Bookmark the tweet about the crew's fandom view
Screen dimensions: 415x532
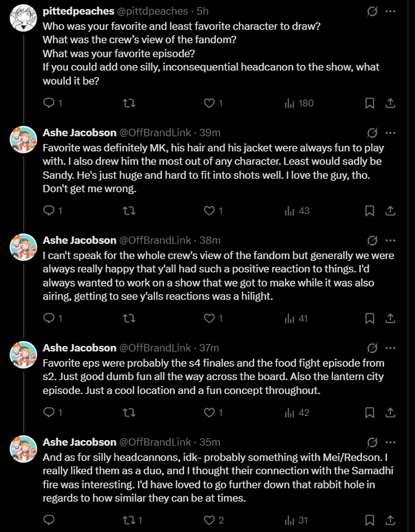point(370,319)
